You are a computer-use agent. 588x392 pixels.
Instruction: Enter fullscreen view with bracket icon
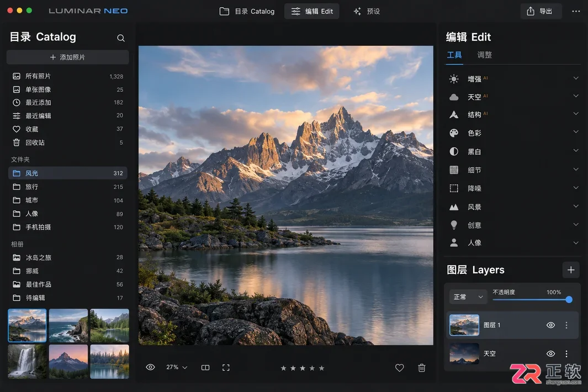point(226,368)
